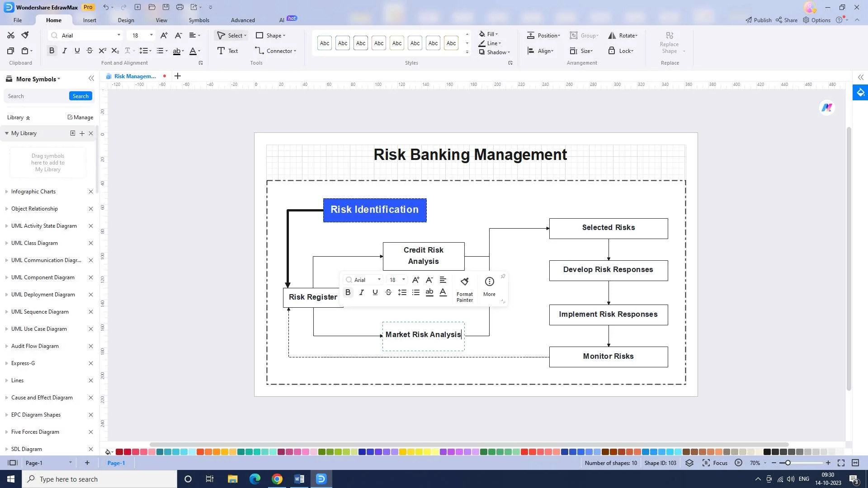Viewport: 868px width, 488px height.
Task: Toggle Bold formatting on selected text
Action: (348, 292)
